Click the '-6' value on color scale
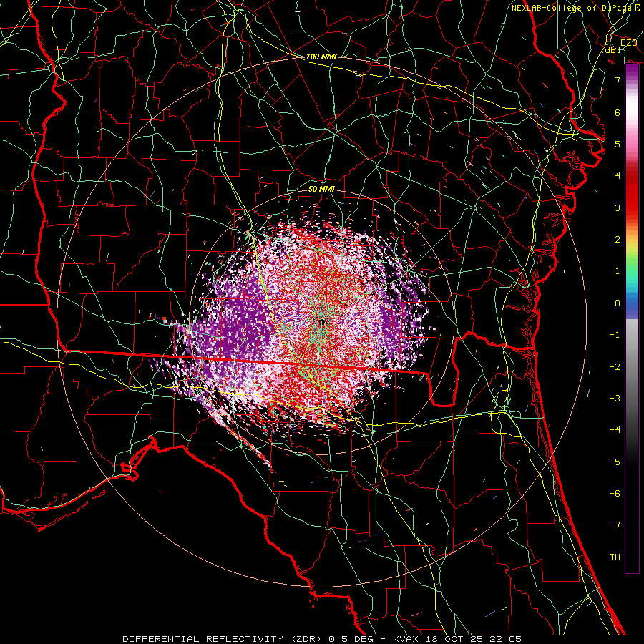The width and height of the screenshot is (644, 644). point(615,493)
